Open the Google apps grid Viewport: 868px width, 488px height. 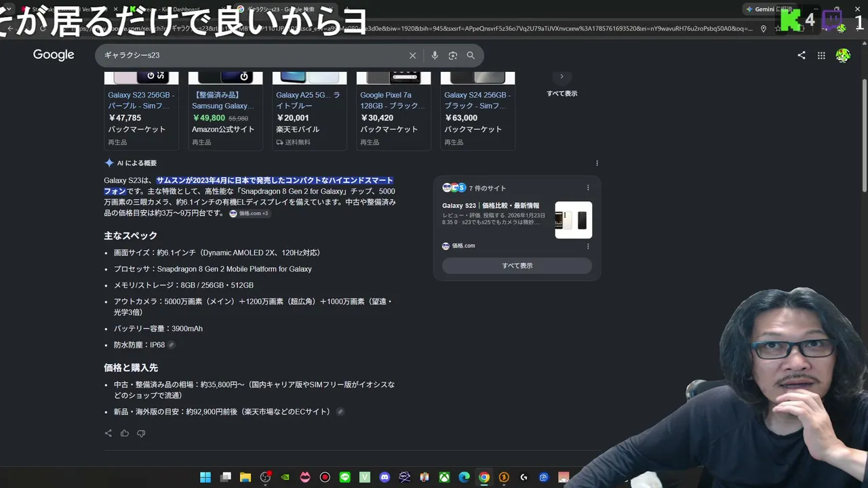[x=821, y=56]
